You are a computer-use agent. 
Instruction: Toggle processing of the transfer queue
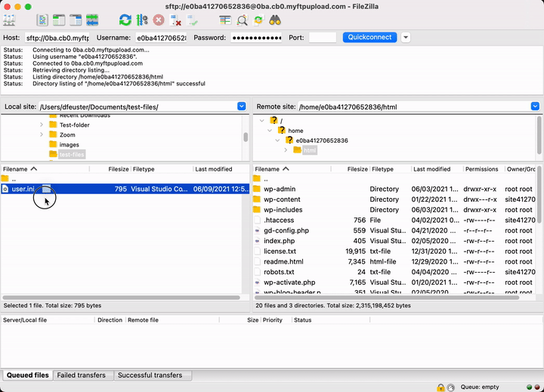141,20
